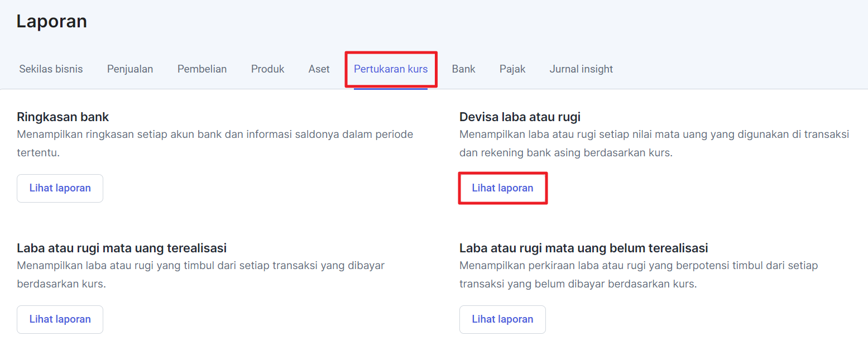Click Lihat laporan under Ringkasan bank
Viewport: 868px width, 350px height.
(60, 188)
